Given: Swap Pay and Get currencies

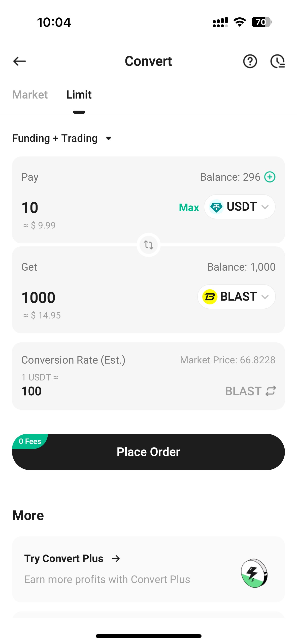Looking at the screenshot, I should pyautogui.click(x=149, y=245).
